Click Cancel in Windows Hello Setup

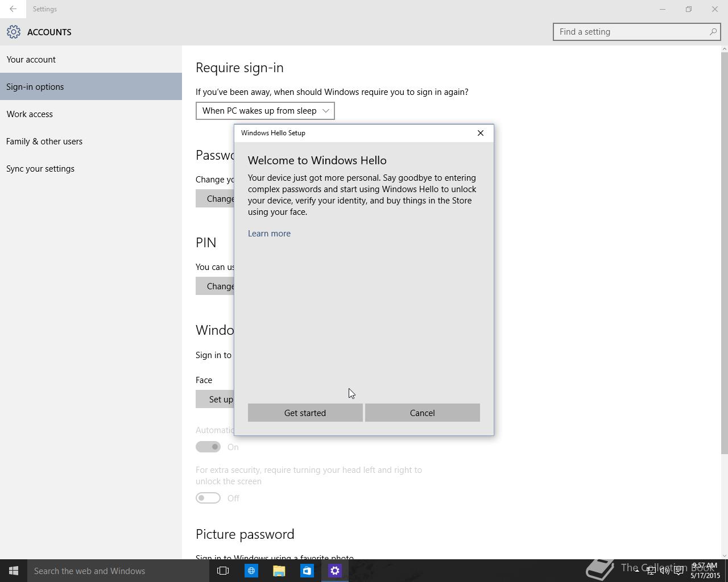(422, 413)
